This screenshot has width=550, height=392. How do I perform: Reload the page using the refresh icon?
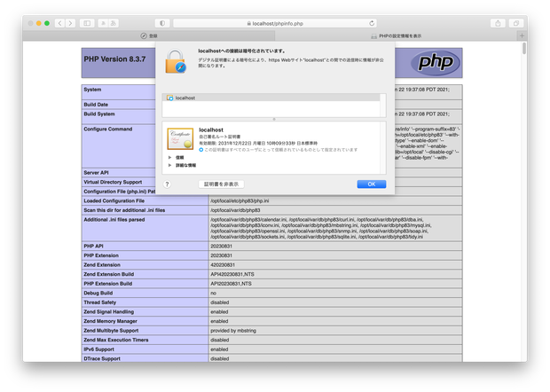(x=372, y=23)
